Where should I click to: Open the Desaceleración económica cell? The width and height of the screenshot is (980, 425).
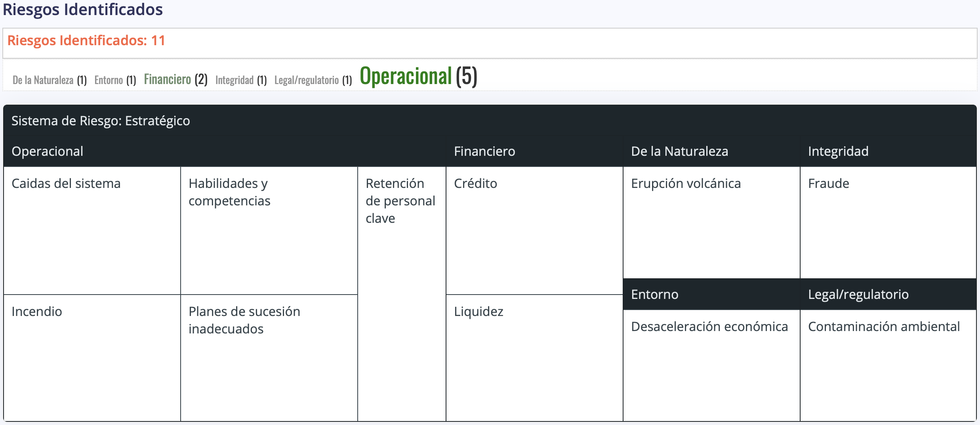711,365
